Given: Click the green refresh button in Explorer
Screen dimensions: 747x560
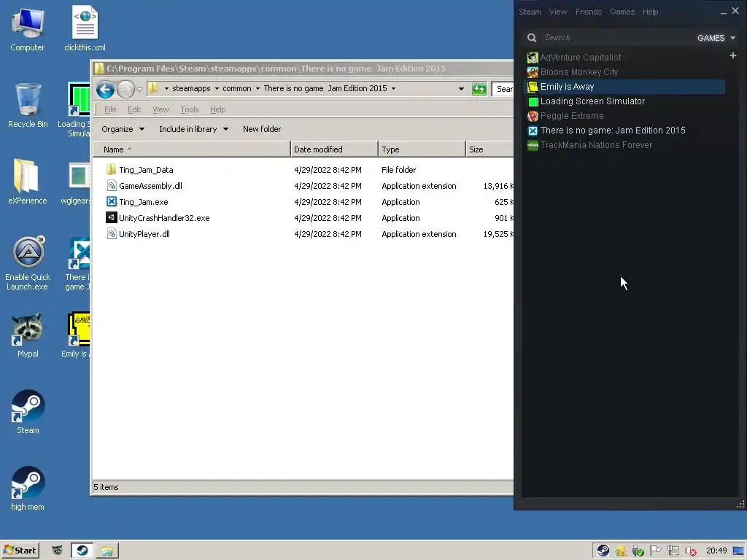Looking at the screenshot, I should (479, 88).
